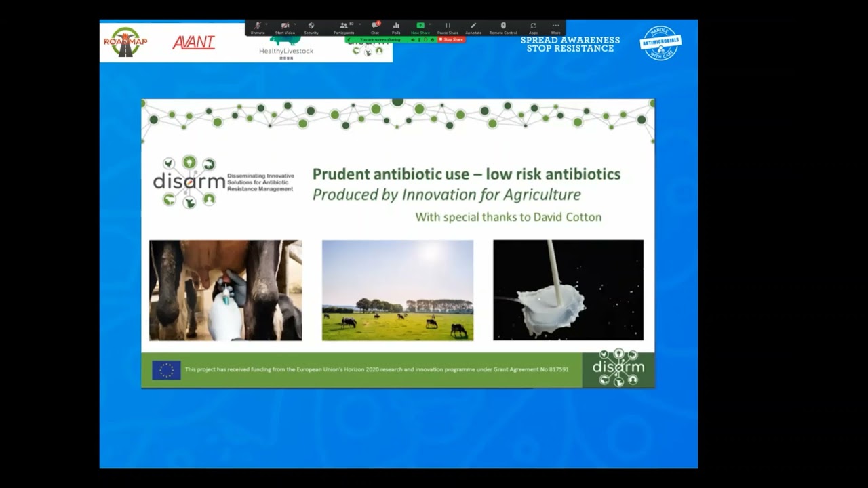Click the red Stop Share button
The height and width of the screenshot is (488, 868).
tap(452, 39)
